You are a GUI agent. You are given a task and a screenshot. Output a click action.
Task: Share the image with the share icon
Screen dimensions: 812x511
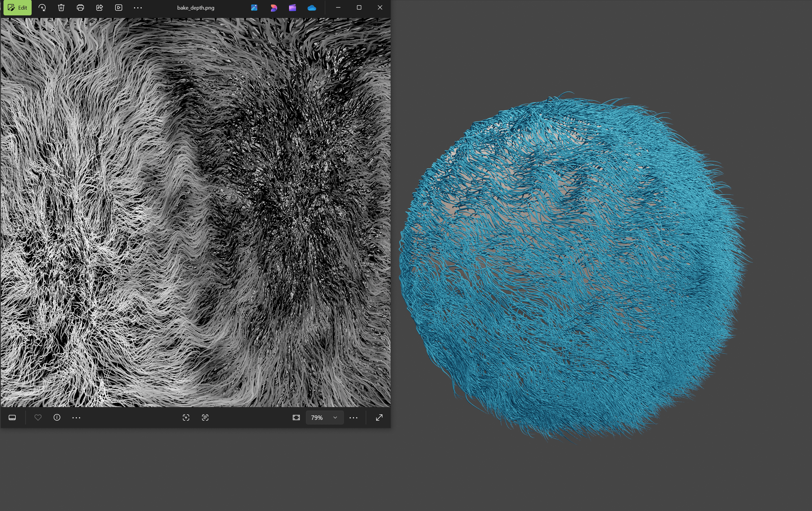click(x=100, y=8)
